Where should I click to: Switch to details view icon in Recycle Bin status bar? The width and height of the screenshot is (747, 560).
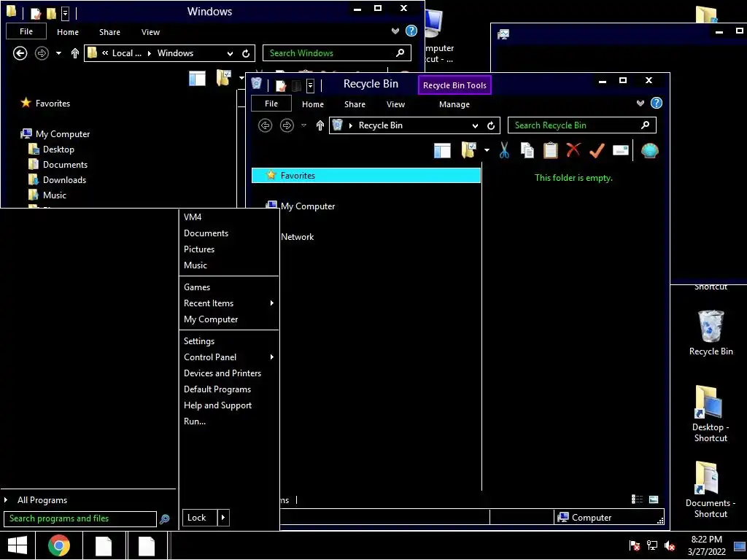tap(637, 499)
